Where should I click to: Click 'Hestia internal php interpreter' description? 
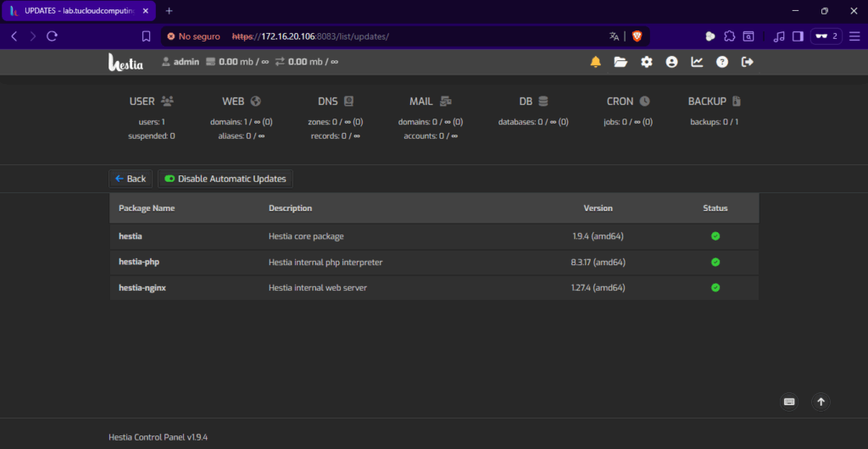tap(325, 262)
